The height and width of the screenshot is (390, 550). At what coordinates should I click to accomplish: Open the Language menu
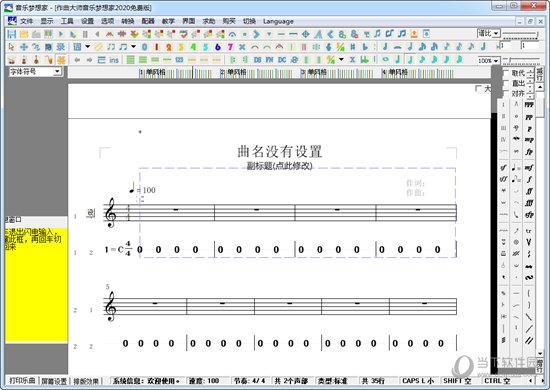[x=278, y=21]
